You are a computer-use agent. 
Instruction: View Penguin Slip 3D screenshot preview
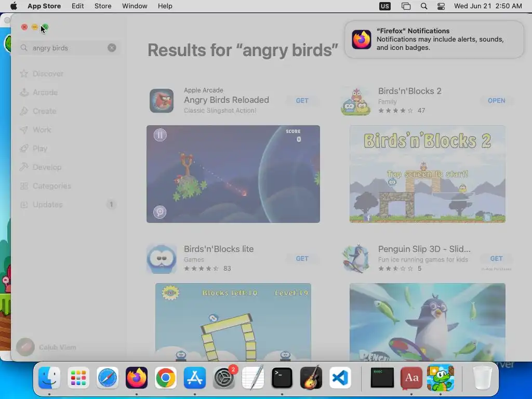(x=428, y=322)
